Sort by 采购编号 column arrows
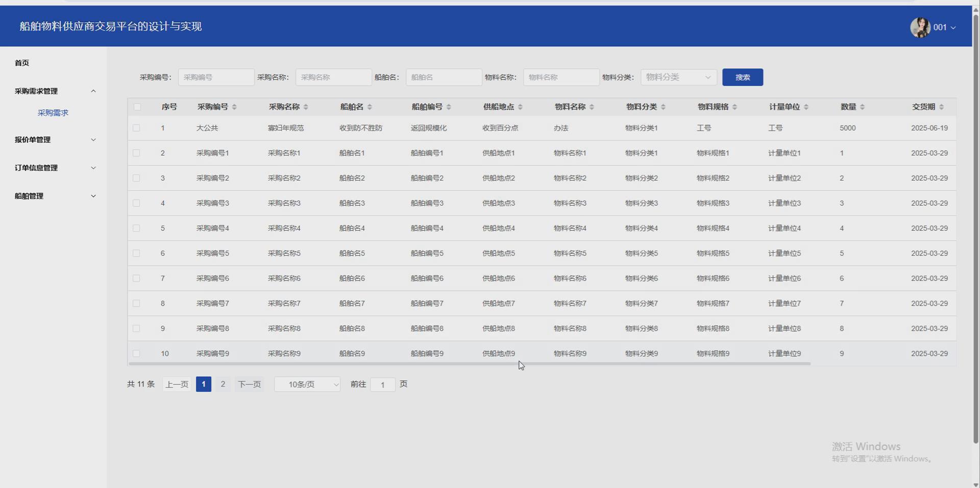The height and width of the screenshot is (488, 980). tap(234, 107)
